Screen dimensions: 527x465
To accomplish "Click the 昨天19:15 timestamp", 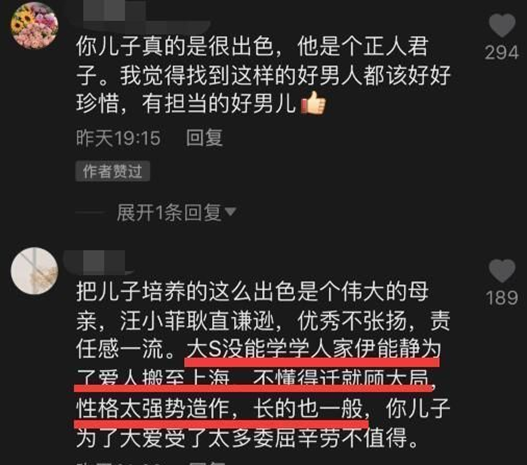I will tap(118, 138).
